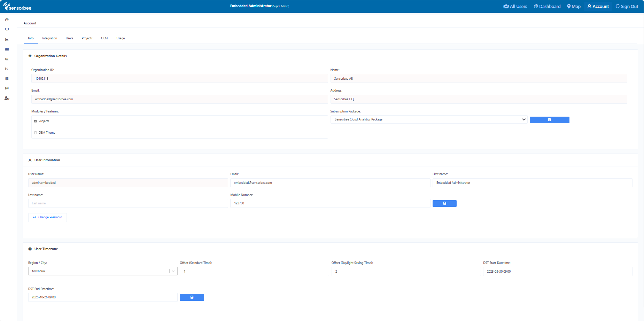The width and height of the screenshot is (644, 321).
Task: Switch to the Integration tab
Action: click(50, 38)
